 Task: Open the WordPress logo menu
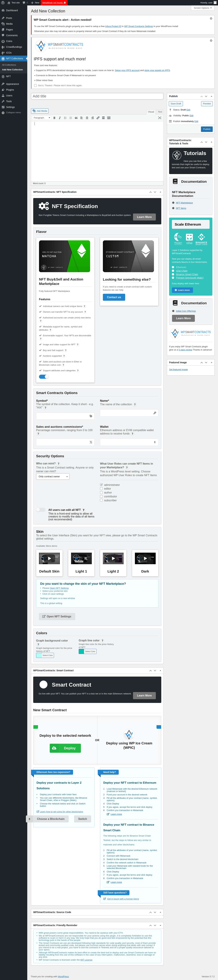[3, 3]
